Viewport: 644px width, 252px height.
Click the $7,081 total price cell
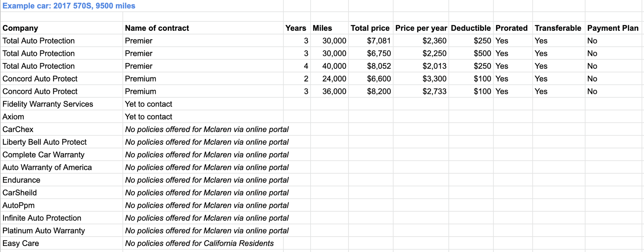click(371, 41)
